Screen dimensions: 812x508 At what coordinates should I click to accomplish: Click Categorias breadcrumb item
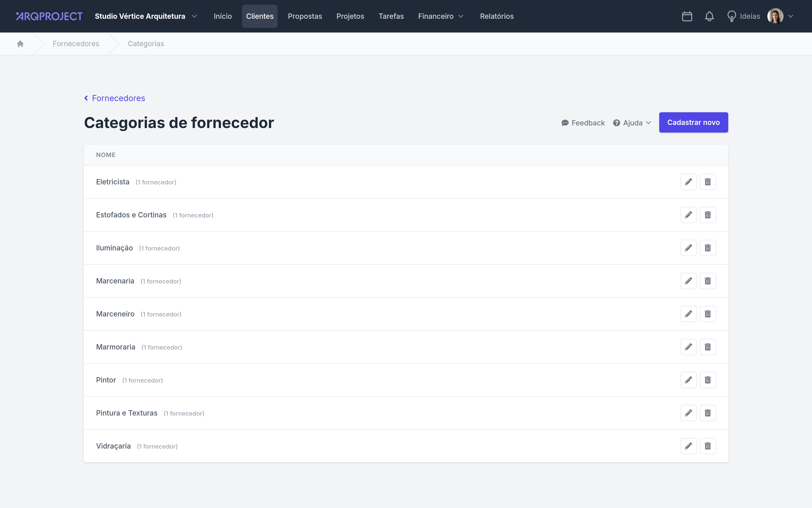[x=146, y=44]
